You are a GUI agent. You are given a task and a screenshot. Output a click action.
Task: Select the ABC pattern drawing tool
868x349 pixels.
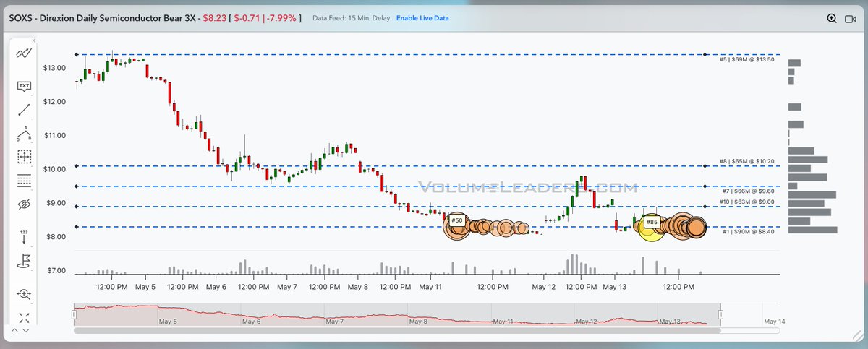(25, 133)
